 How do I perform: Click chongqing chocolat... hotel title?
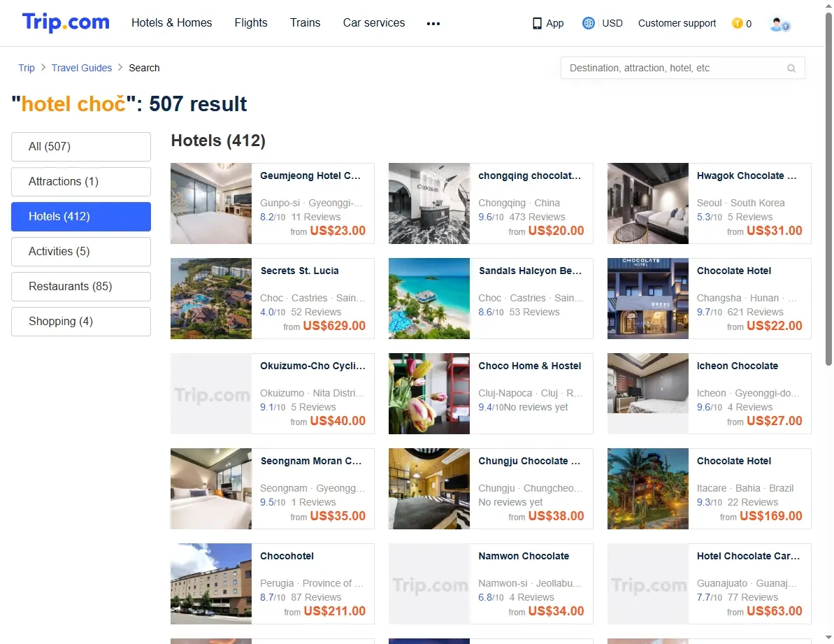530,176
